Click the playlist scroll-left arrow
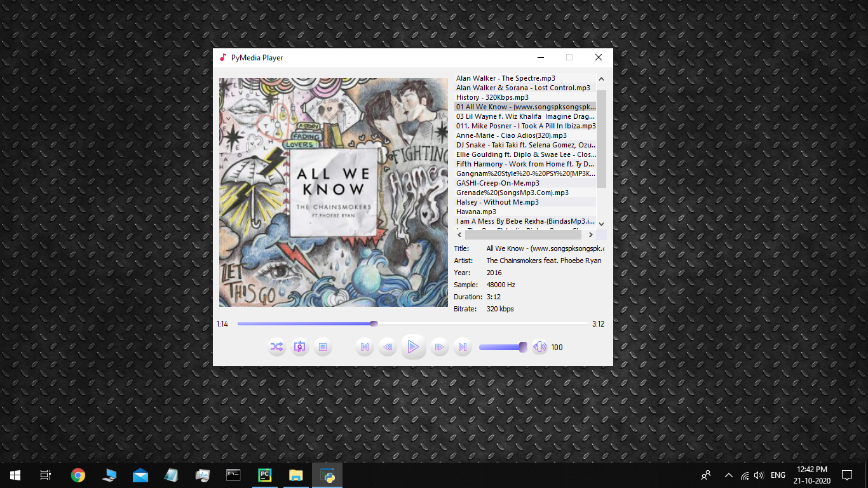The image size is (868, 488). click(459, 235)
